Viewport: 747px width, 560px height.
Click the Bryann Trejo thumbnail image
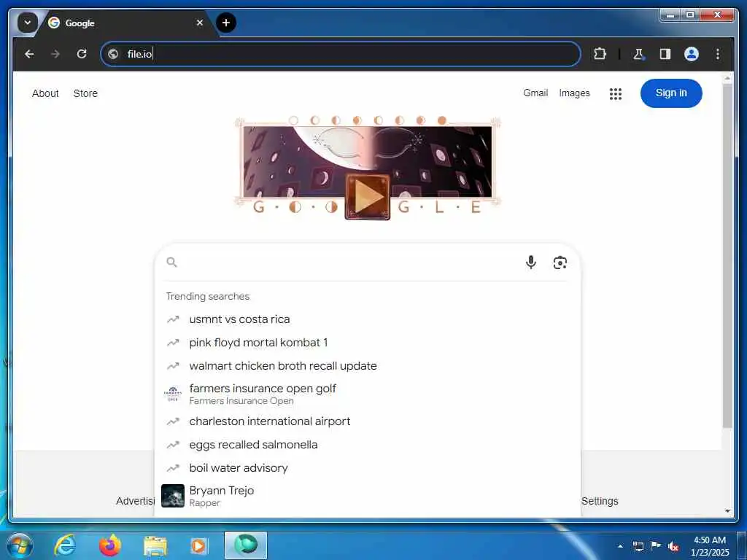(173, 496)
